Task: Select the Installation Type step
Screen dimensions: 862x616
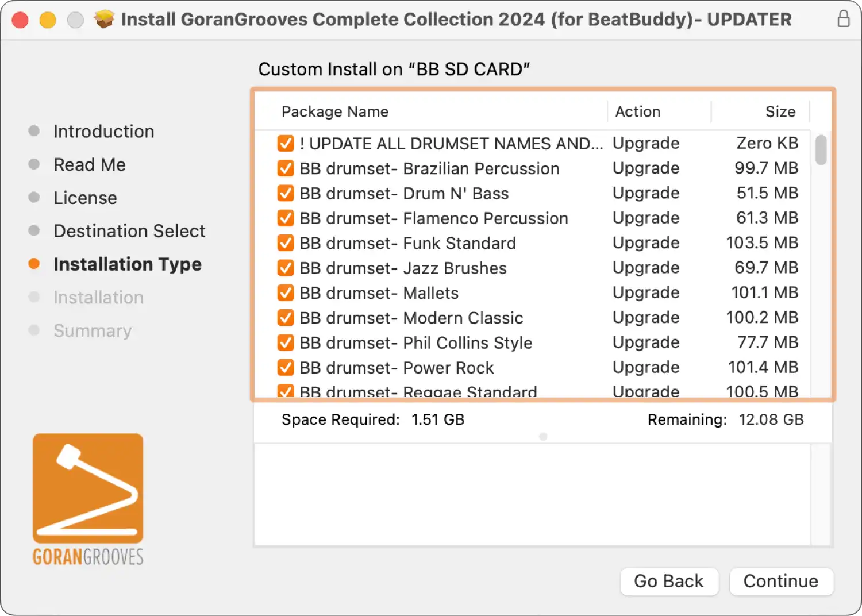Action: click(128, 264)
